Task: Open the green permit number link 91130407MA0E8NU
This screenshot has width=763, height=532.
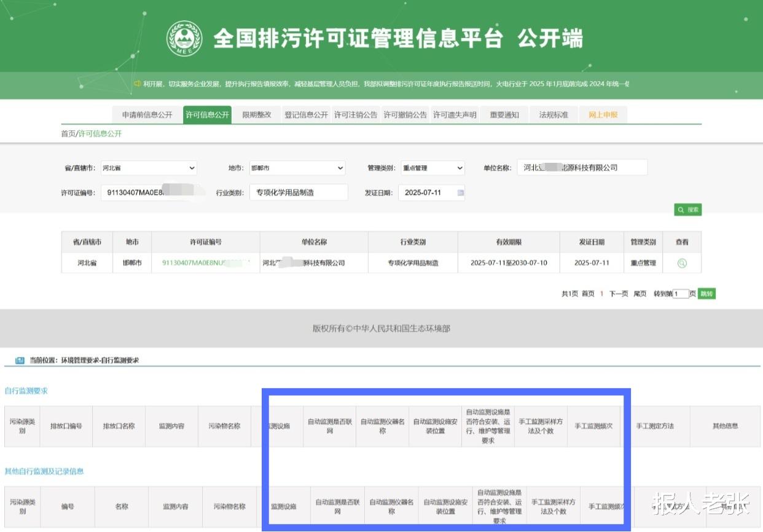Action: tap(206, 263)
